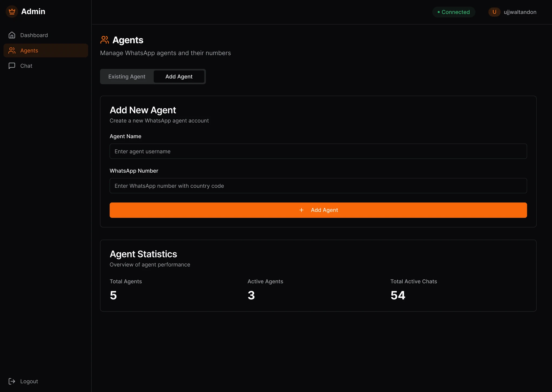This screenshot has width=552, height=392.
Task: Click the Total Agents value 5
Action: point(113,295)
